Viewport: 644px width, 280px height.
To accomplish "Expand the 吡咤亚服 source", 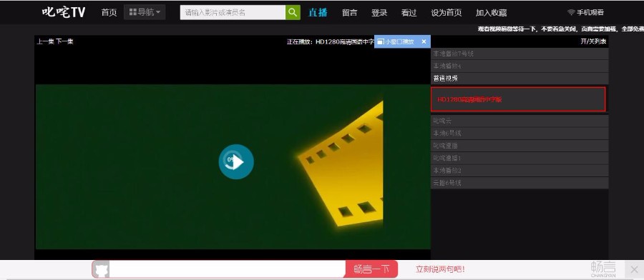I will point(519,146).
